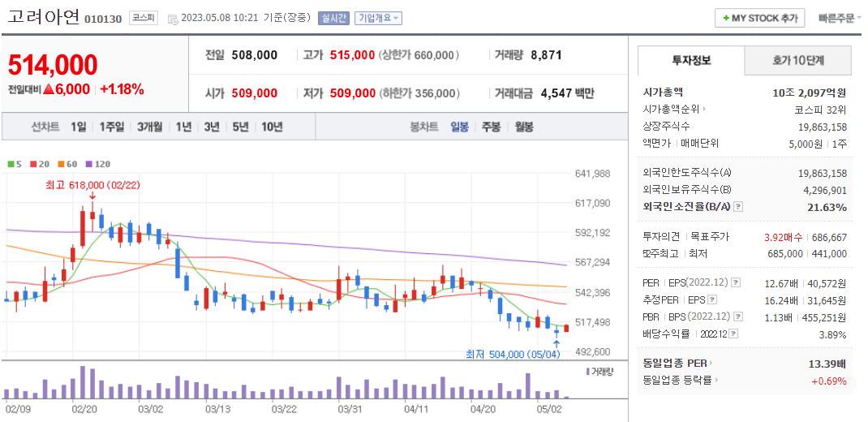Click the 외국인소진율 value 21.63%
The height and width of the screenshot is (422, 868).
coord(827,207)
